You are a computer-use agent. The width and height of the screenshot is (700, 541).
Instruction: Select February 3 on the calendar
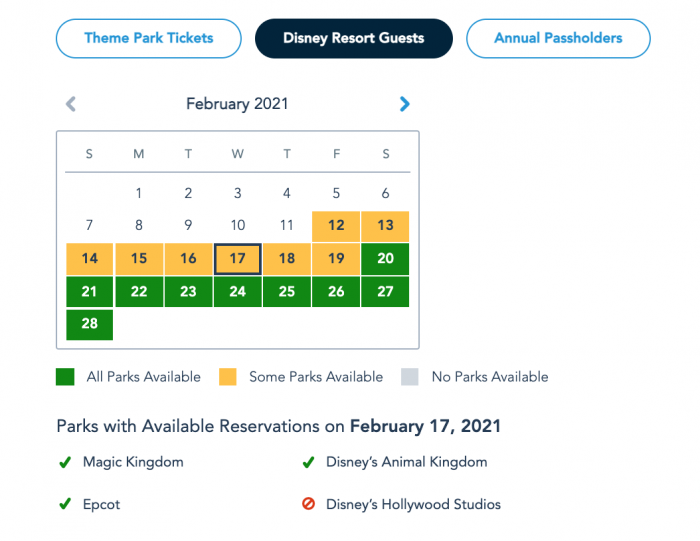click(x=238, y=194)
